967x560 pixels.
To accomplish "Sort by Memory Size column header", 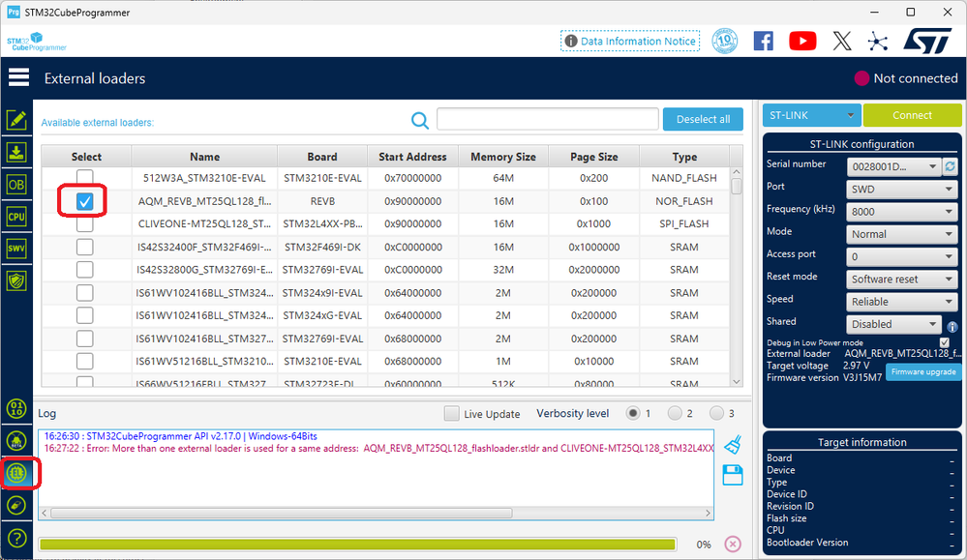I will point(503,157).
